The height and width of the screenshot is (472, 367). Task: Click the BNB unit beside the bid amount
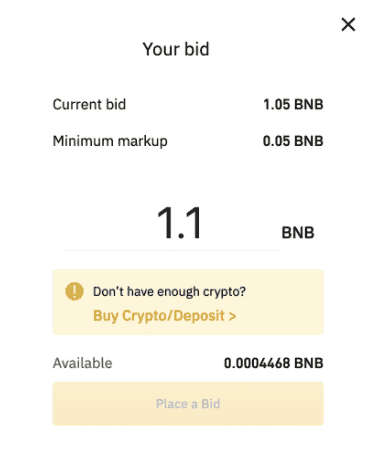298,233
